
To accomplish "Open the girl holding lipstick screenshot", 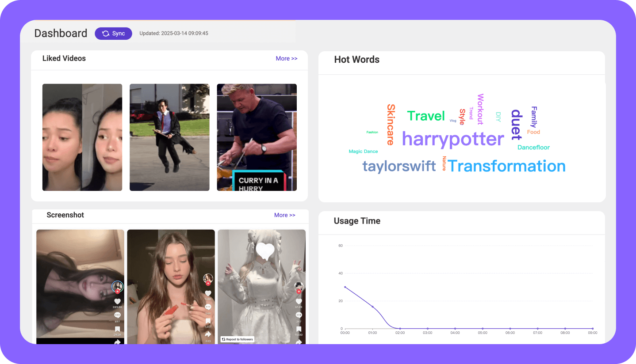I will (x=171, y=287).
